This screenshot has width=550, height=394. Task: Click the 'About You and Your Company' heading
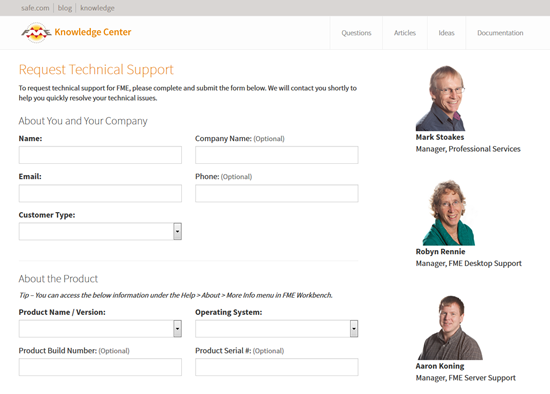83,121
